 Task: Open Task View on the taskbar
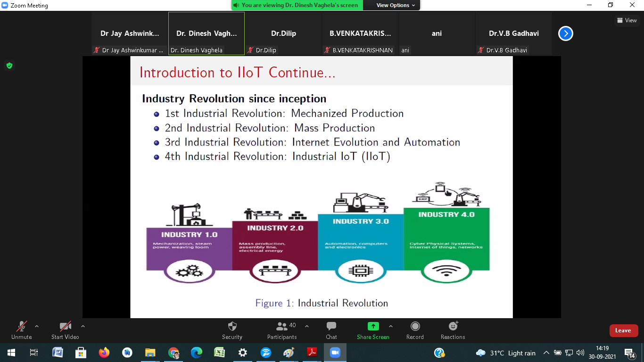tap(33, 353)
